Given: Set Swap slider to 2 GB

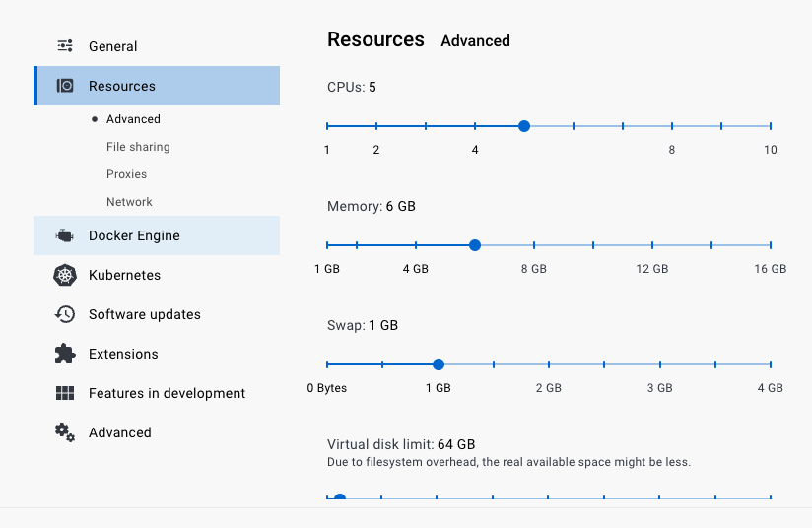Looking at the screenshot, I should pyautogui.click(x=549, y=364).
